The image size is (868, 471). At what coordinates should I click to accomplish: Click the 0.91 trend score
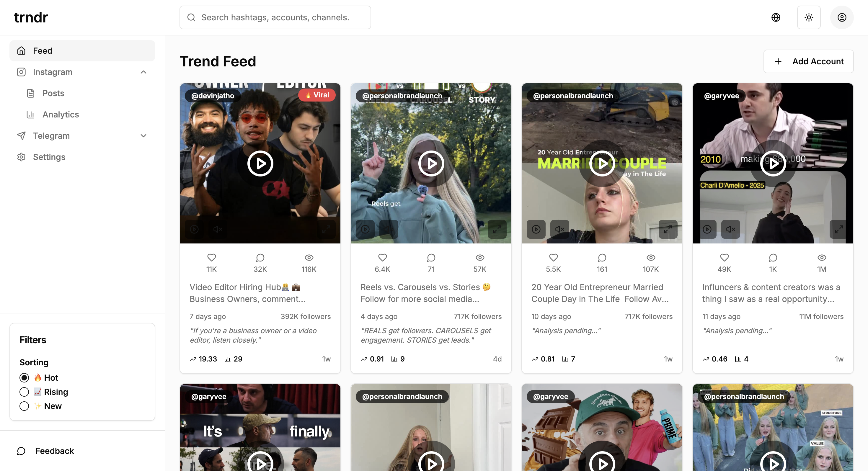(x=372, y=359)
